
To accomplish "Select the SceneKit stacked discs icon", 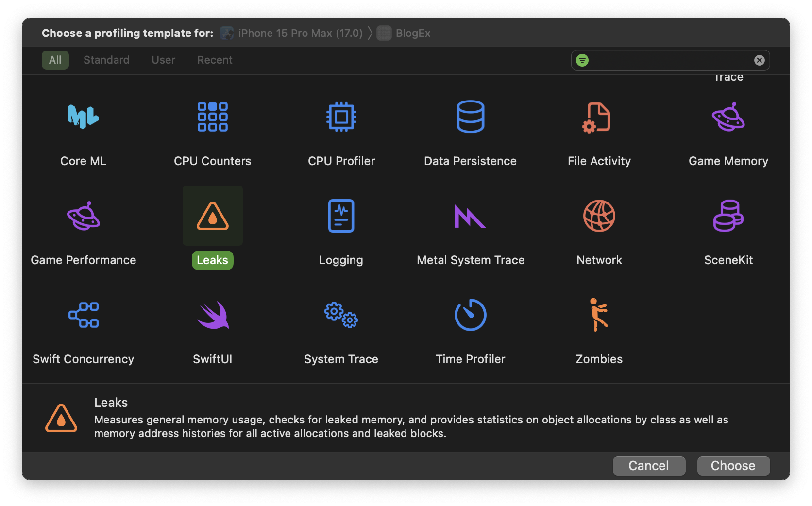I will pos(728,216).
